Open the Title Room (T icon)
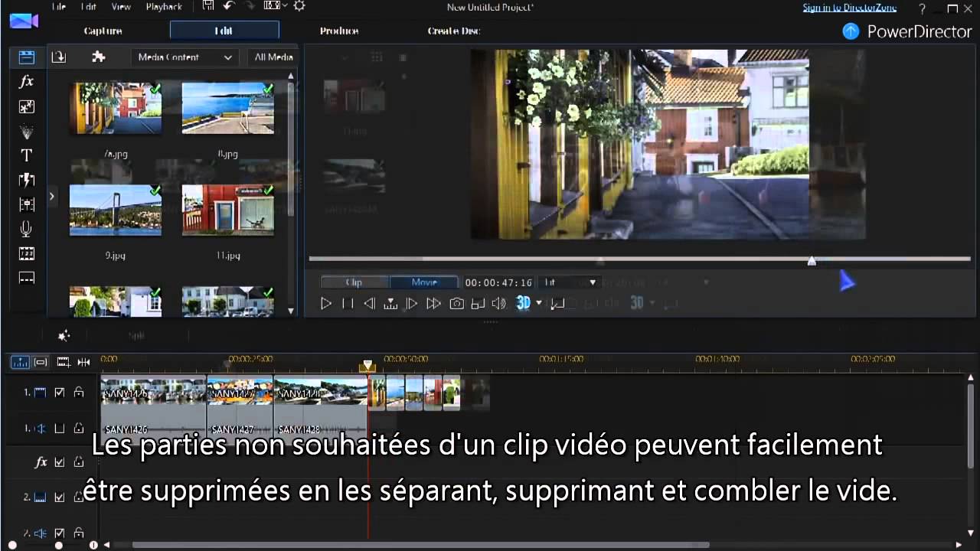980x551 pixels. point(27,155)
